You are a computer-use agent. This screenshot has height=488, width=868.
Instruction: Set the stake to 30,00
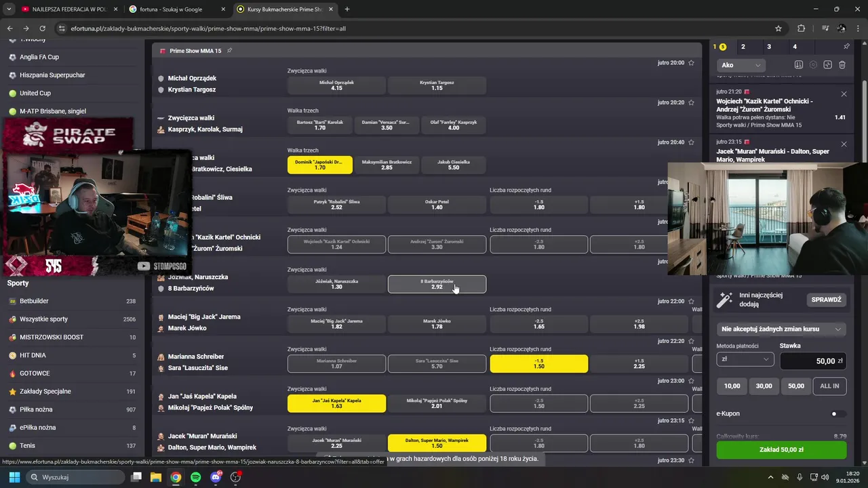[764, 386]
